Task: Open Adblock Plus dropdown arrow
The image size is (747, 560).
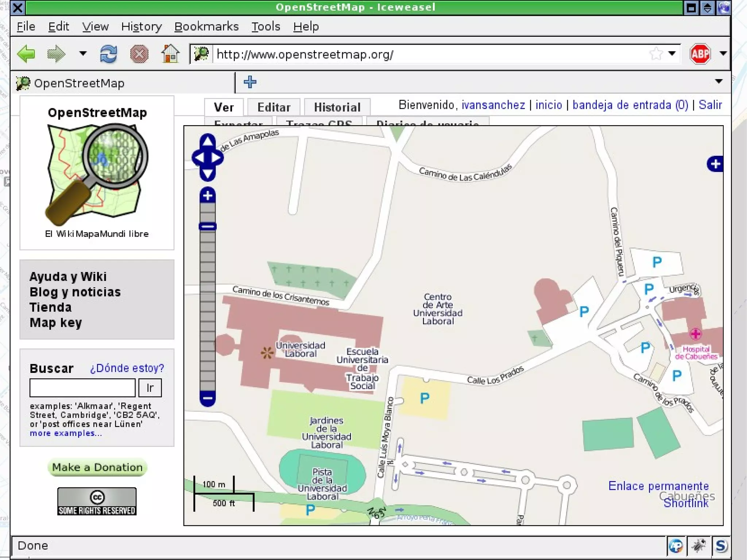Action: pyautogui.click(x=723, y=54)
